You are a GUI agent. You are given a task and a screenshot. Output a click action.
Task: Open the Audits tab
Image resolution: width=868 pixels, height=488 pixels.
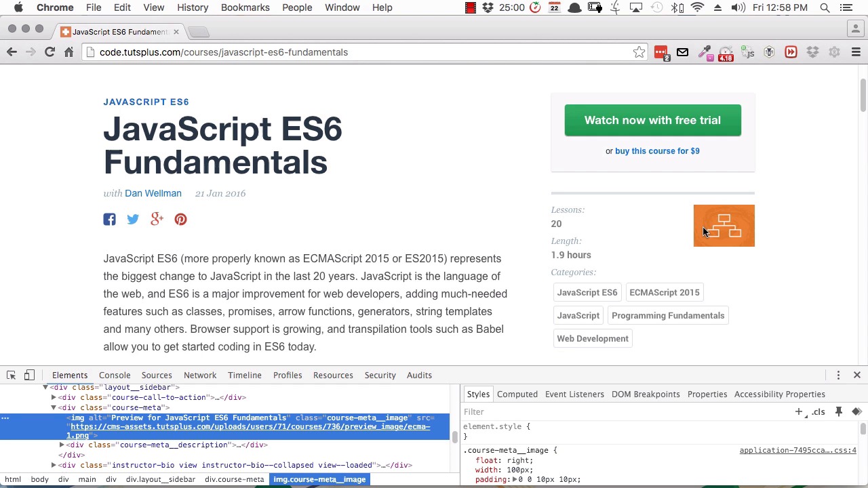[x=419, y=375]
